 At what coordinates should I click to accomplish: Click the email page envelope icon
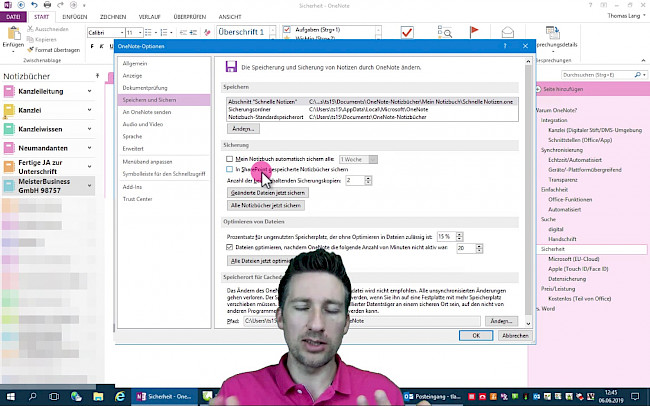pyautogui.click(x=507, y=32)
